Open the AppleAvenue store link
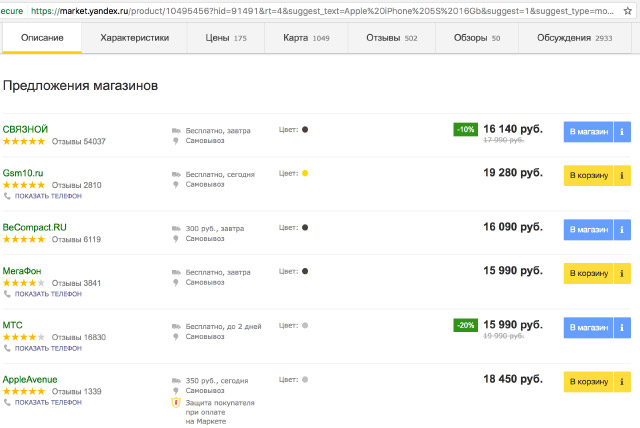640x428 pixels. pyautogui.click(x=30, y=379)
